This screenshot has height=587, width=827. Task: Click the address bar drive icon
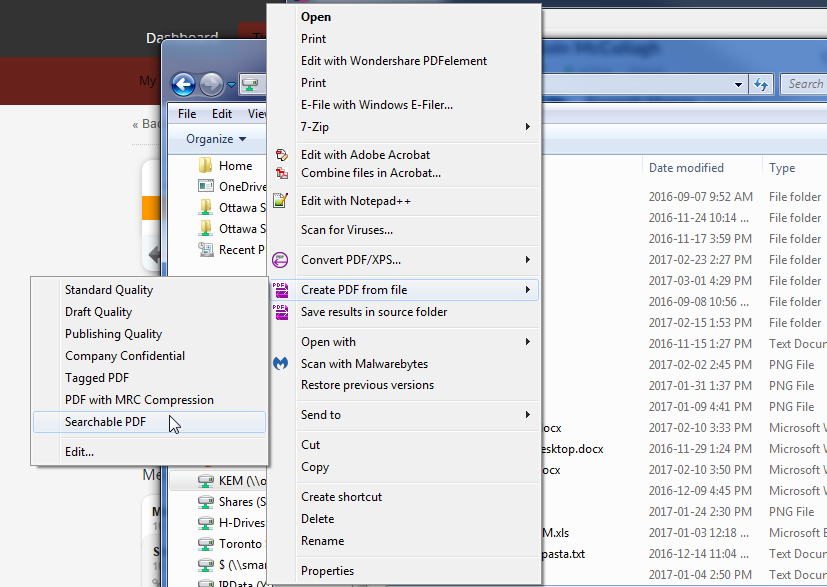coord(251,84)
